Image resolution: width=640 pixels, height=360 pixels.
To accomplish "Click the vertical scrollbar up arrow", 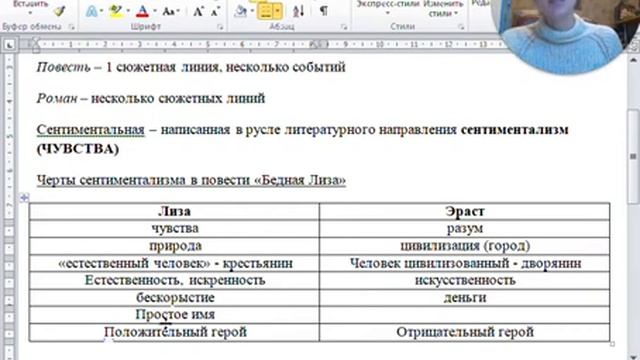I will click(x=633, y=60).
